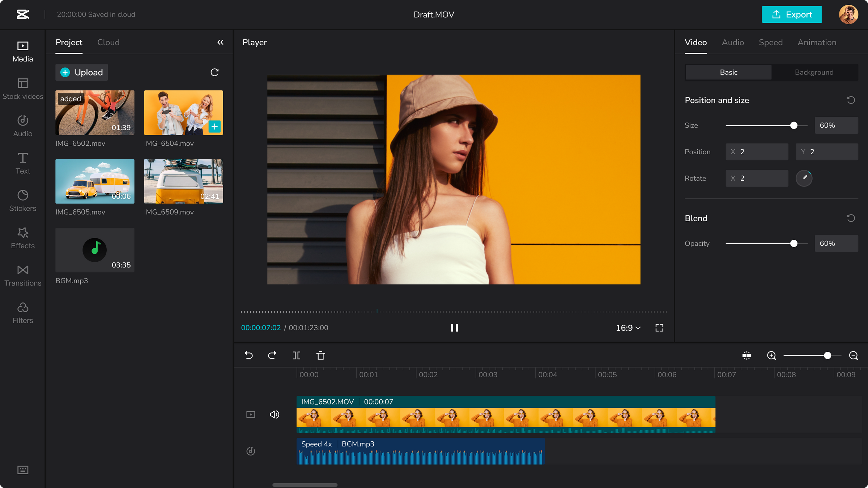Mute the video track audio
868x488 pixels.
(274, 414)
